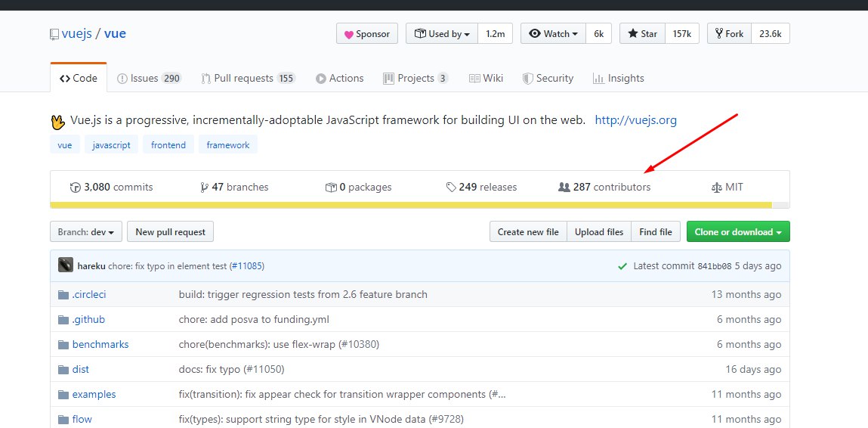Switch to the Issues tab
Viewport: 868px width, 428px height.
tap(149, 78)
